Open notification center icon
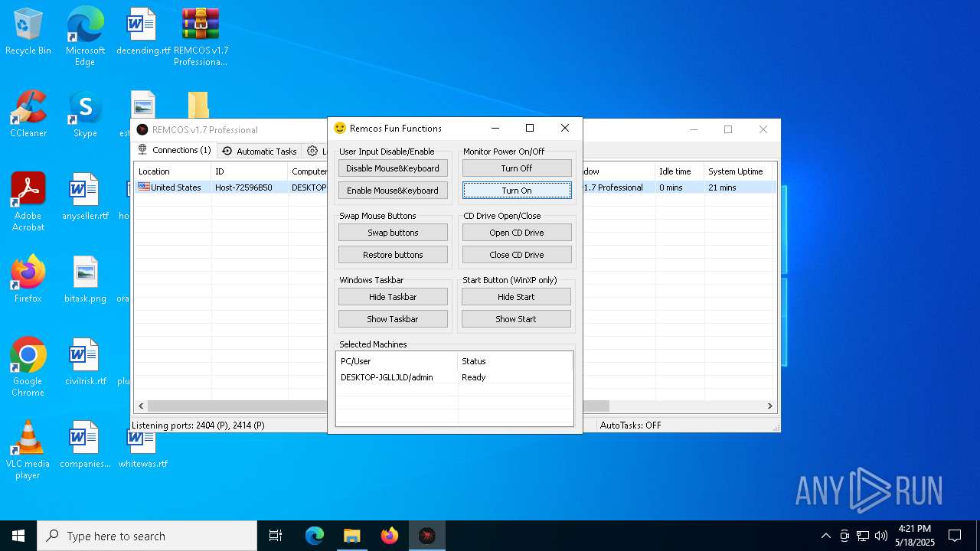The image size is (980, 551). click(x=955, y=536)
